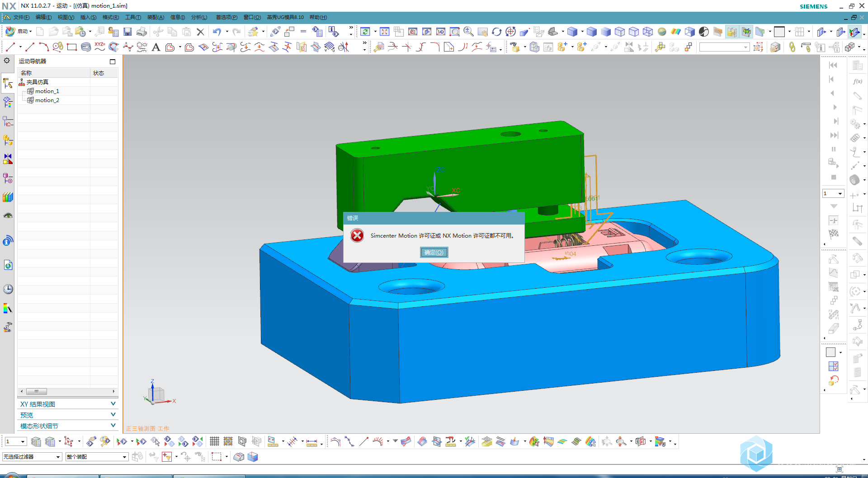This screenshot has height=478, width=868.
Task: Select the Face Analysis rainbow icon
Action: click(676, 32)
